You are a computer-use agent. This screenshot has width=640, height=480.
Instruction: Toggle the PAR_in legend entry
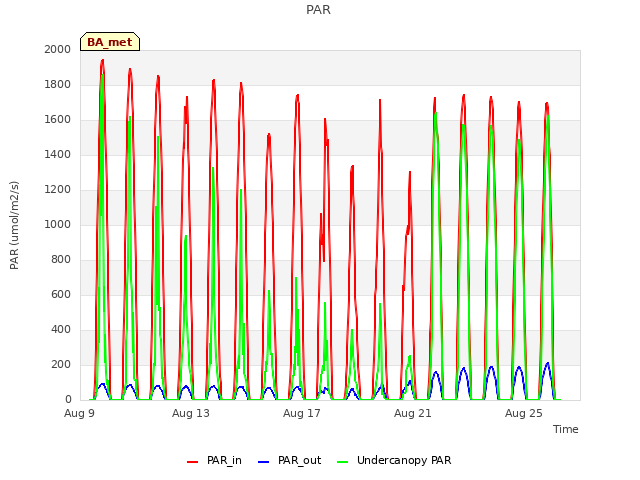pyautogui.click(x=214, y=460)
